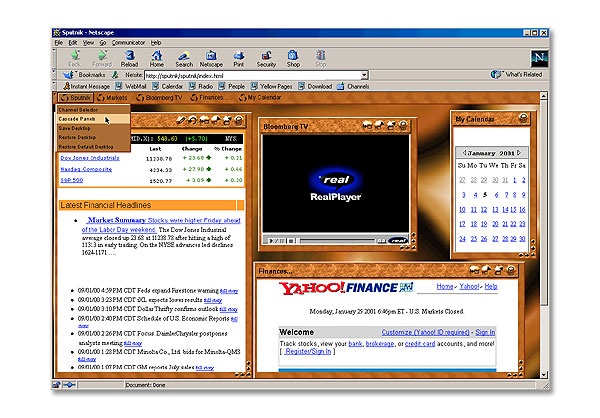This screenshot has width=600, height=418.
Task: Go to the Home page
Action: coord(157,59)
